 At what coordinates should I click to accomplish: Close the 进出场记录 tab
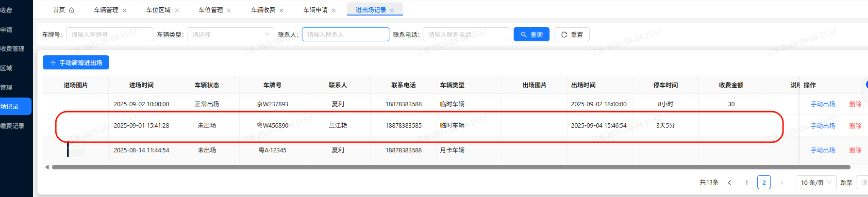(392, 10)
